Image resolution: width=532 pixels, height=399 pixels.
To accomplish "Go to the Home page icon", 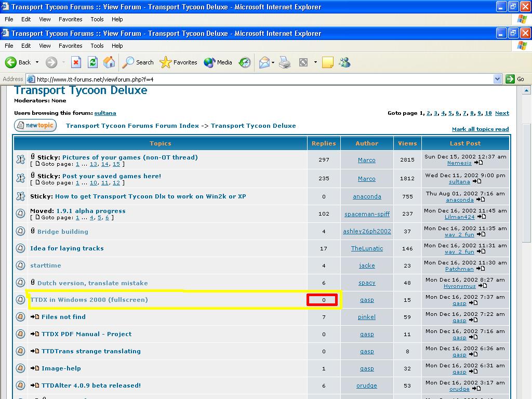I will [x=109, y=62].
